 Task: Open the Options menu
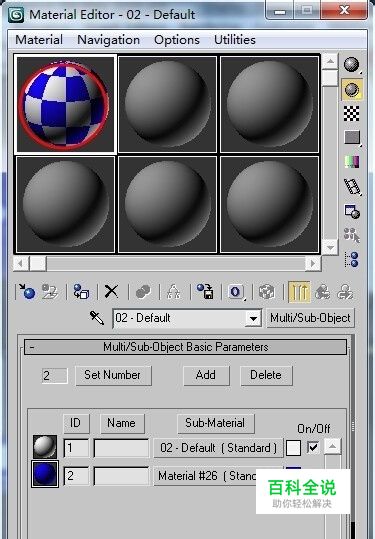coord(177,40)
